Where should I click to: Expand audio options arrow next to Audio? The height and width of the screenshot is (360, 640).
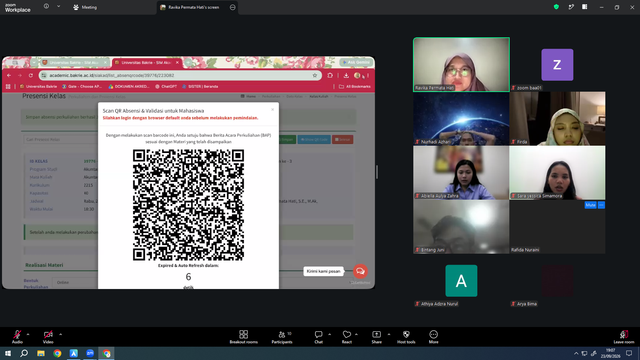click(x=28, y=334)
